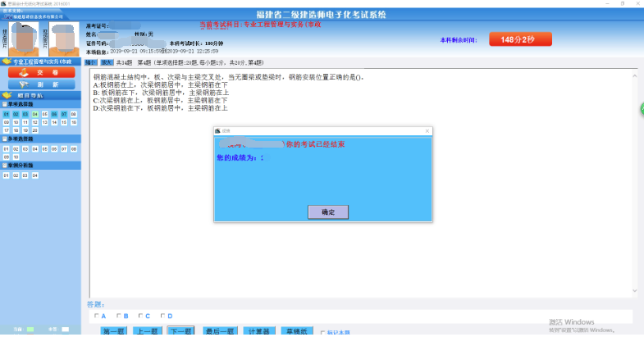Jump to last question with 最后一题
Screen dimensions: 644x337
(x=220, y=331)
